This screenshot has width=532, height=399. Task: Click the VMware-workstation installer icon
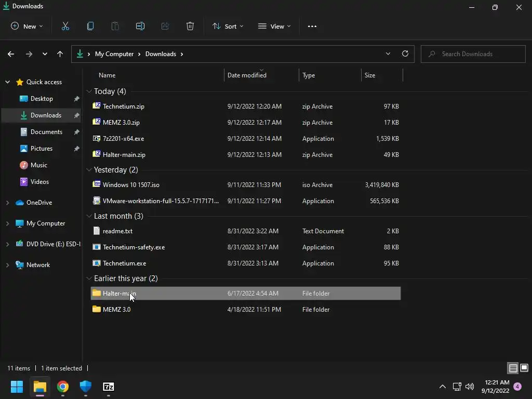[96, 201]
